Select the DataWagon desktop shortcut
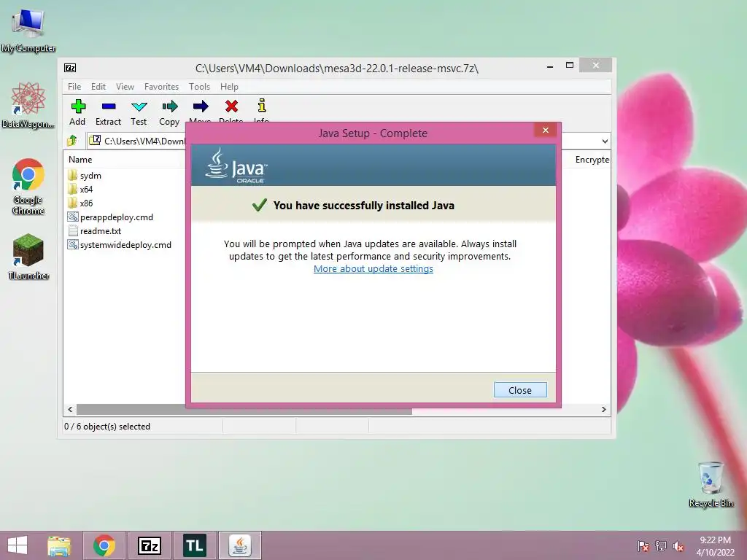Image resolution: width=747 pixels, height=560 pixels. [x=28, y=105]
